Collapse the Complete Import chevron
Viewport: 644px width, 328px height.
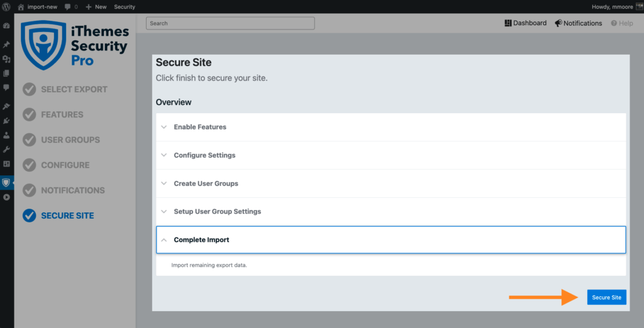click(164, 240)
